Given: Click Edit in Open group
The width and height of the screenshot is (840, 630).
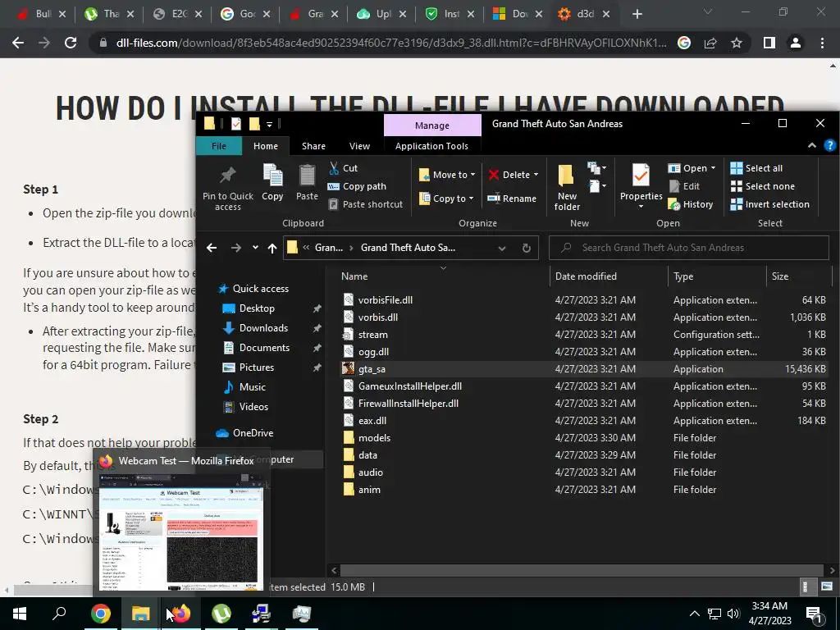Looking at the screenshot, I should click(x=684, y=186).
